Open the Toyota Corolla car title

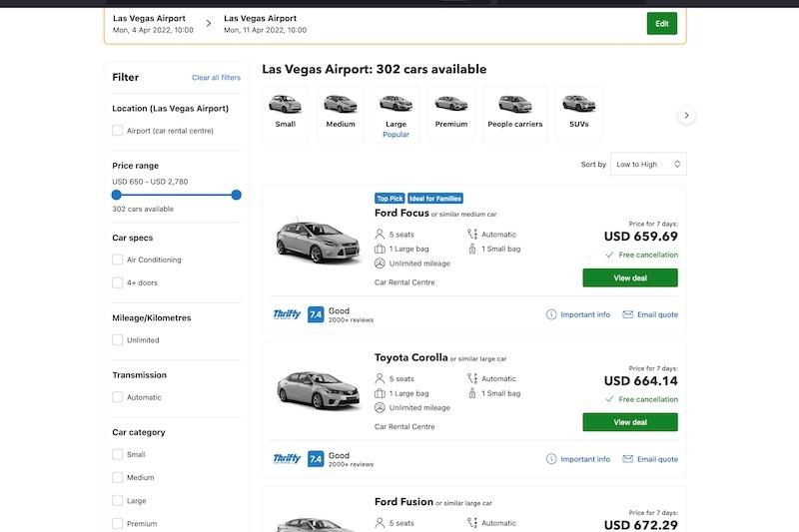410,357
